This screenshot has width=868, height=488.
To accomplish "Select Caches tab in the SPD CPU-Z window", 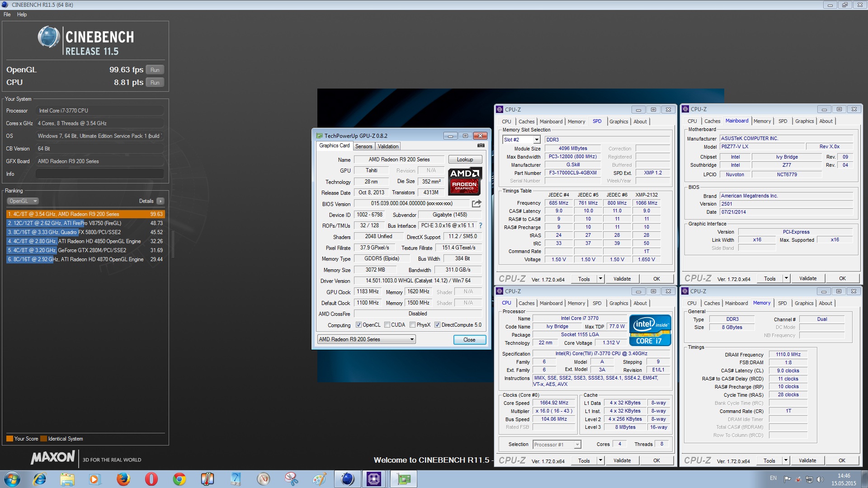I will click(526, 122).
